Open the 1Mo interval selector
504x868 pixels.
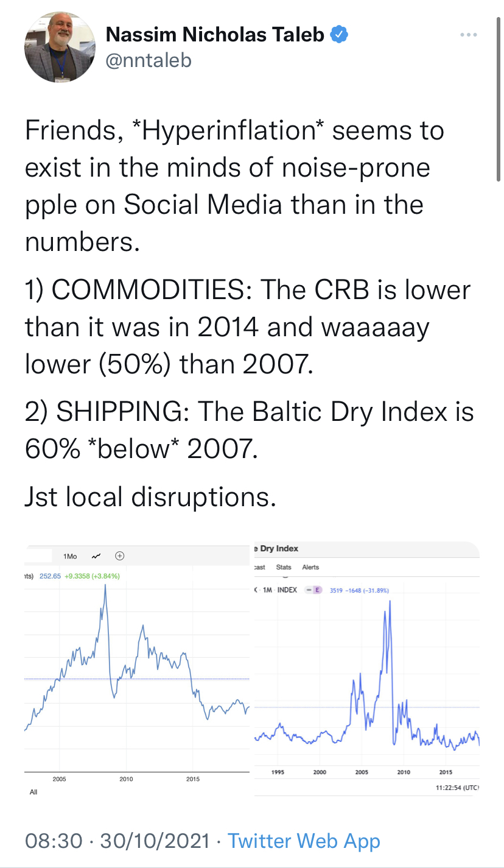(x=70, y=556)
